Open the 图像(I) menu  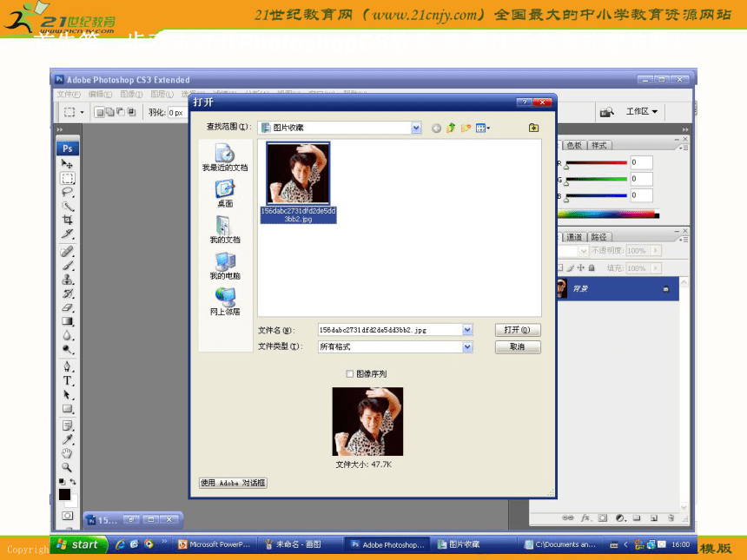[131, 95]
